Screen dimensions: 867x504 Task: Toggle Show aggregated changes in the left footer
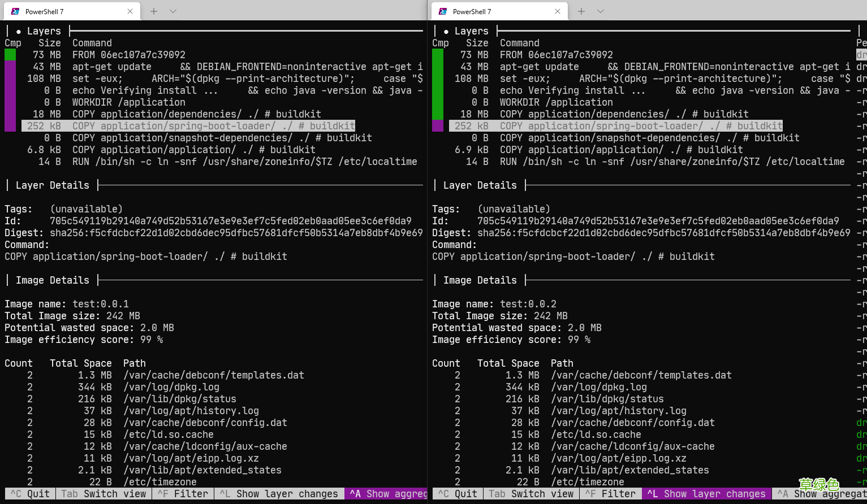(387, 494)
